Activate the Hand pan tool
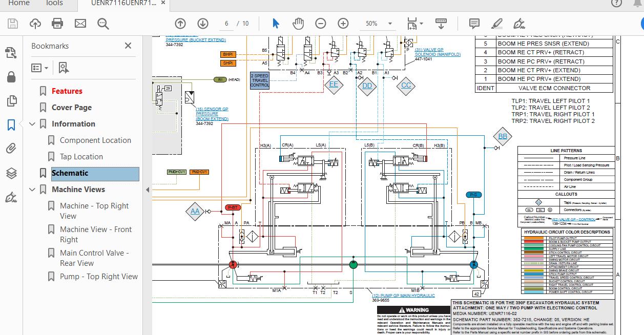 tap(298, 24)
